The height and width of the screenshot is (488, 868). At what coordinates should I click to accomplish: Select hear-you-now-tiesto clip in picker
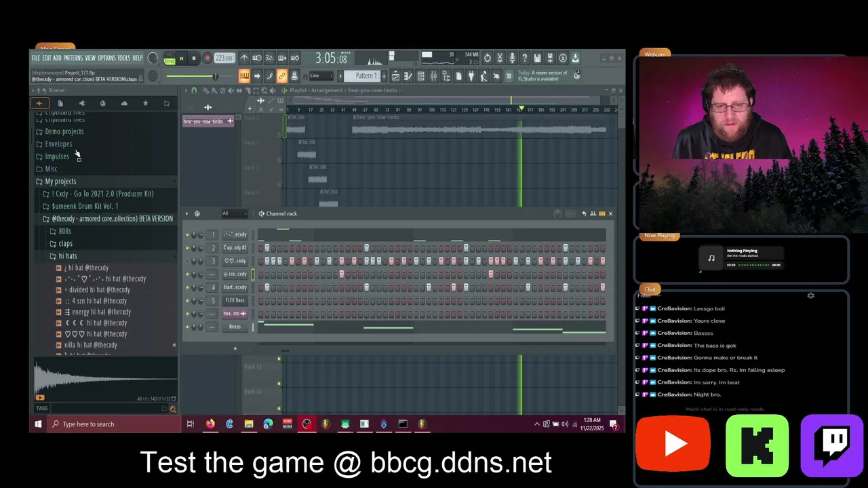point(208,121)
